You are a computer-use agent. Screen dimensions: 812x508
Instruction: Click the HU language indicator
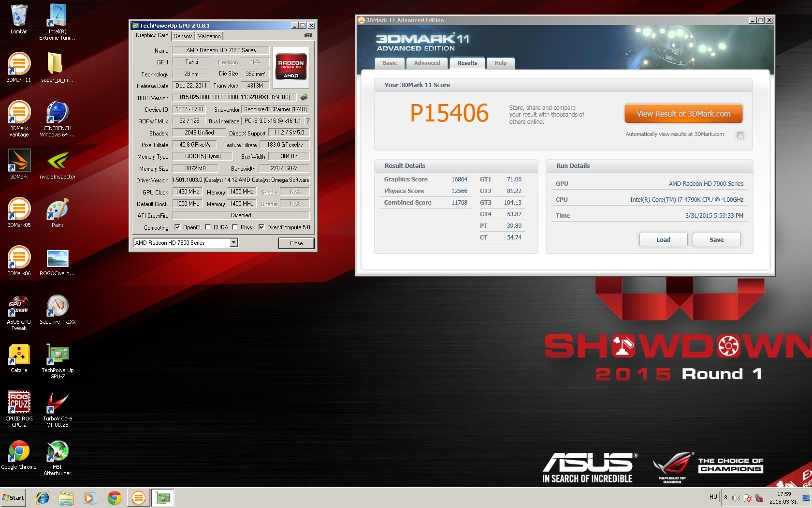point(713,497)
